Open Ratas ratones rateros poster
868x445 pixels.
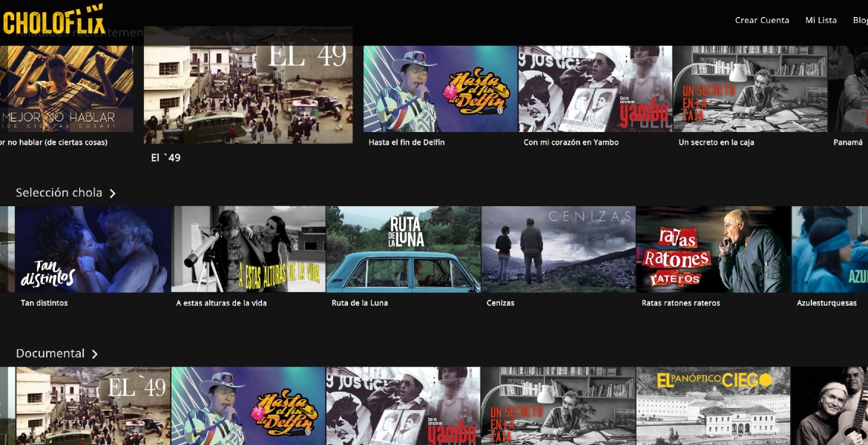click(714, 249)
